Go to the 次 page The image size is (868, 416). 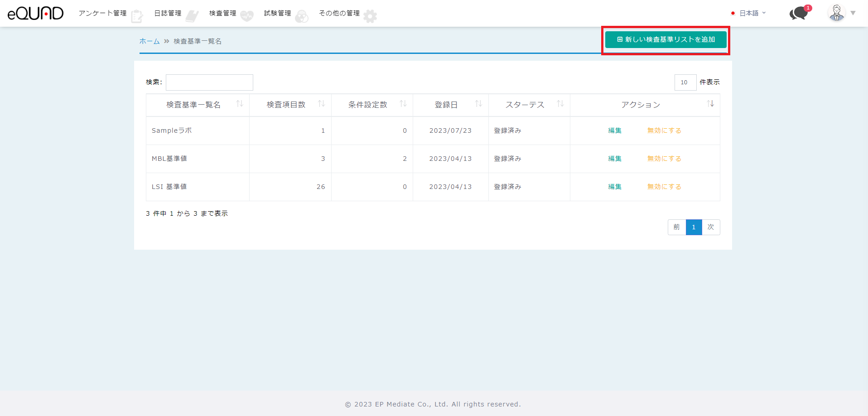click(x=710, y=227)
